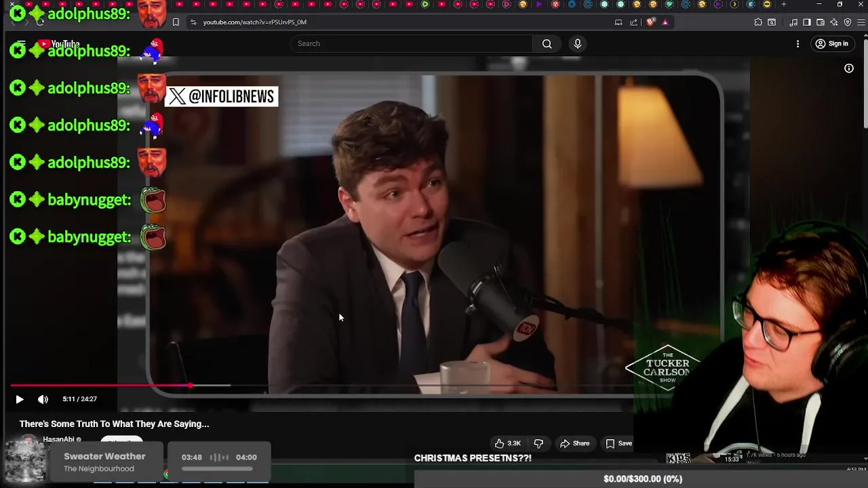This screenshot has width=868, height=488.
Task: Click the VPN shield icon in toolbar
Action: click(x=848, y=22)
